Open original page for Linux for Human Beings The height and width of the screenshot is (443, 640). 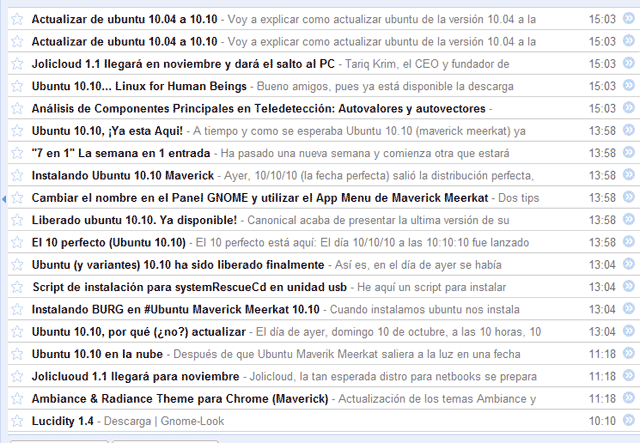point(629,85)
